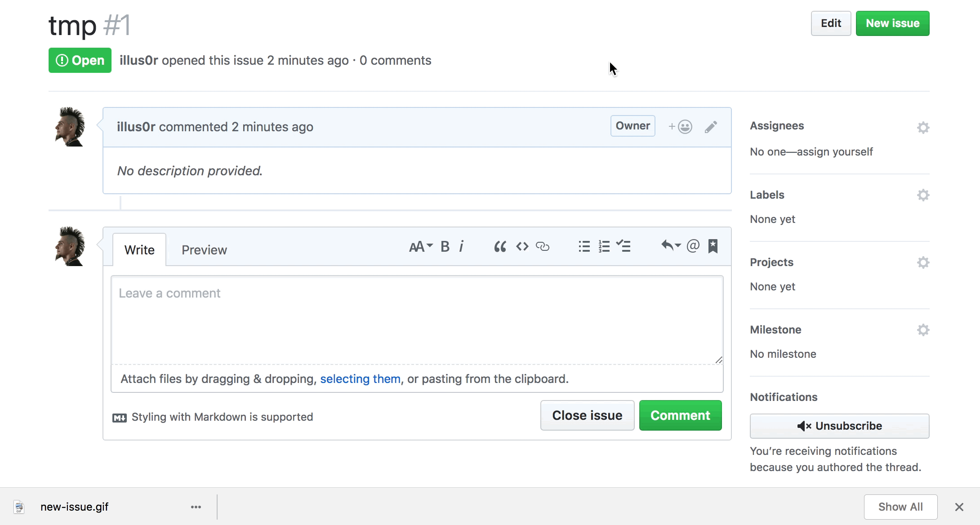Edit comment using the pencil icon
This screenshot has height=525, width=980.
pyautogui.click(x=711, y=127)
